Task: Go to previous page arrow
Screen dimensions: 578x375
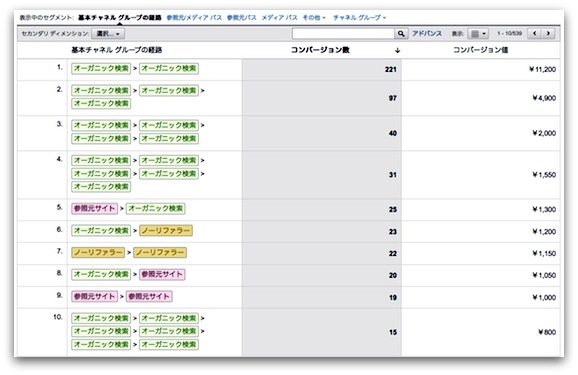Action: click(535, 34)
